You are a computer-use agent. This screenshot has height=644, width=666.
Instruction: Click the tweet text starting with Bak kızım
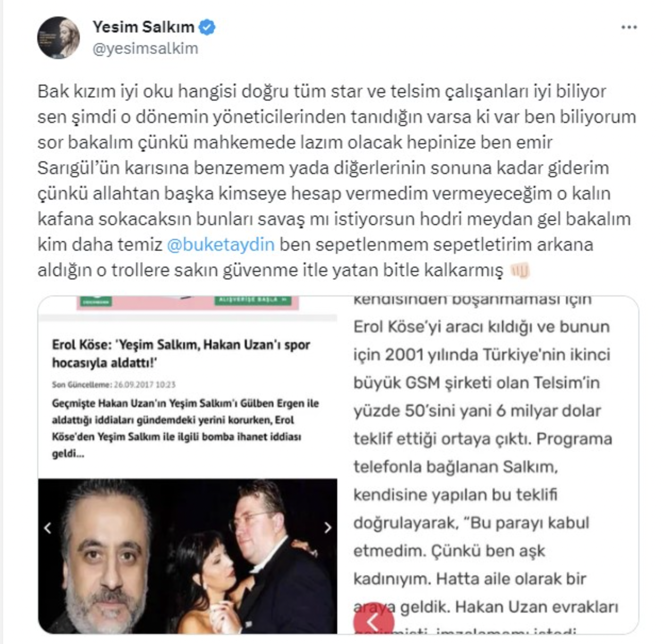(336, 180)
